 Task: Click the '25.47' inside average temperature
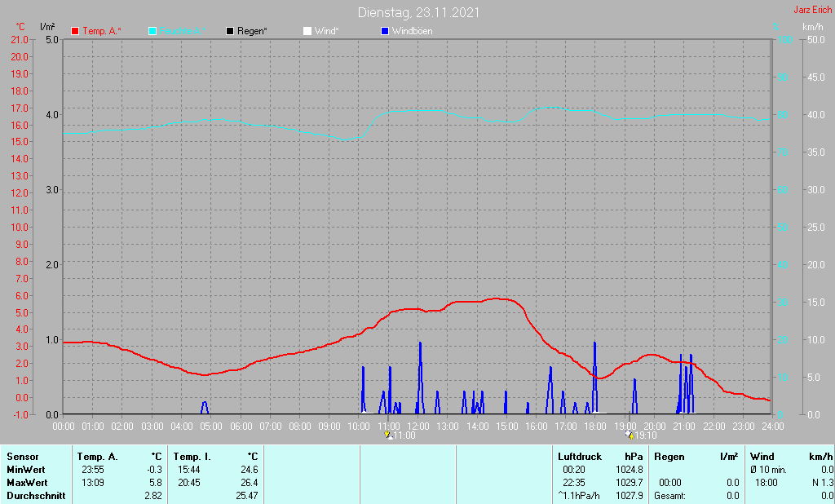[x=246, y=496]
